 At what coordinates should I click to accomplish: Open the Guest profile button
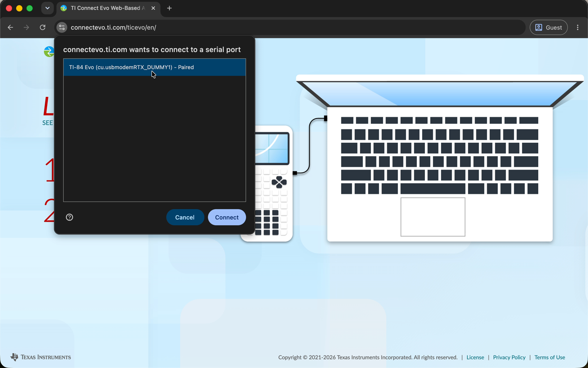tap(549, 27)
